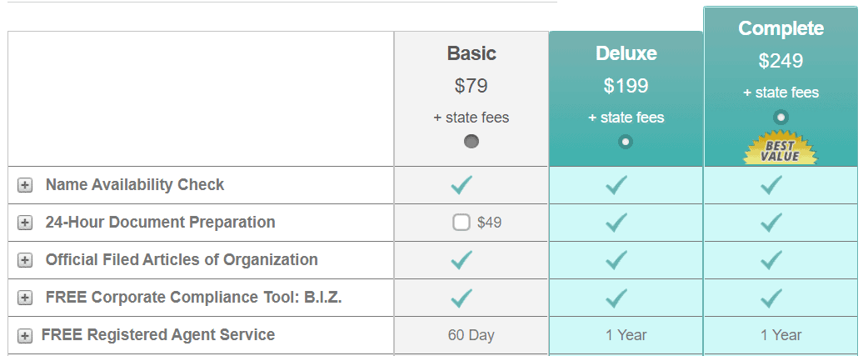The width and height of the screenshot is (868, 356).
Task: Click the Deluxe 24-Hour Document Preparation checkmark
Action: [616, 222]
